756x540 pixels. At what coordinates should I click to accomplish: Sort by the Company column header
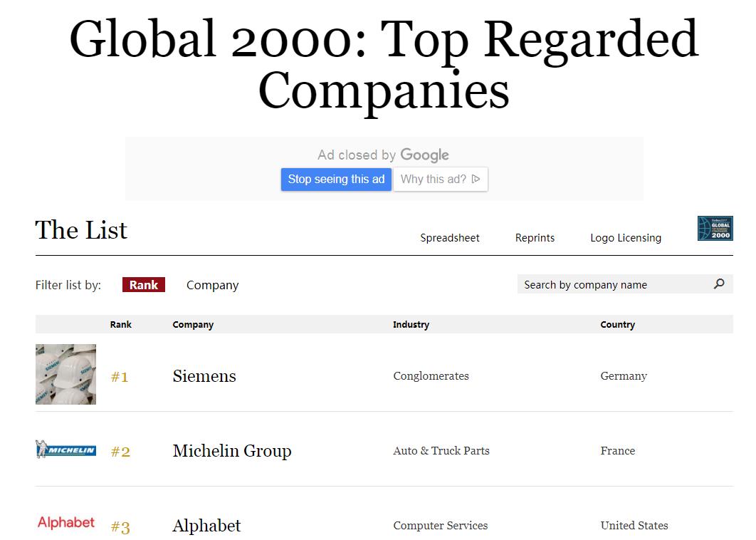point(193,325)
